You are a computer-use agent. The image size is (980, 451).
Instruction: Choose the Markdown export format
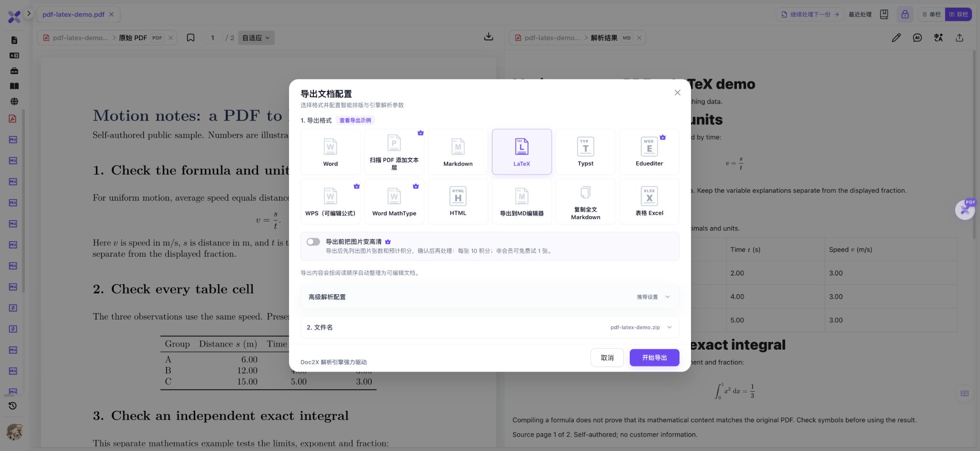pyautogui.click(x=458, y=152)
